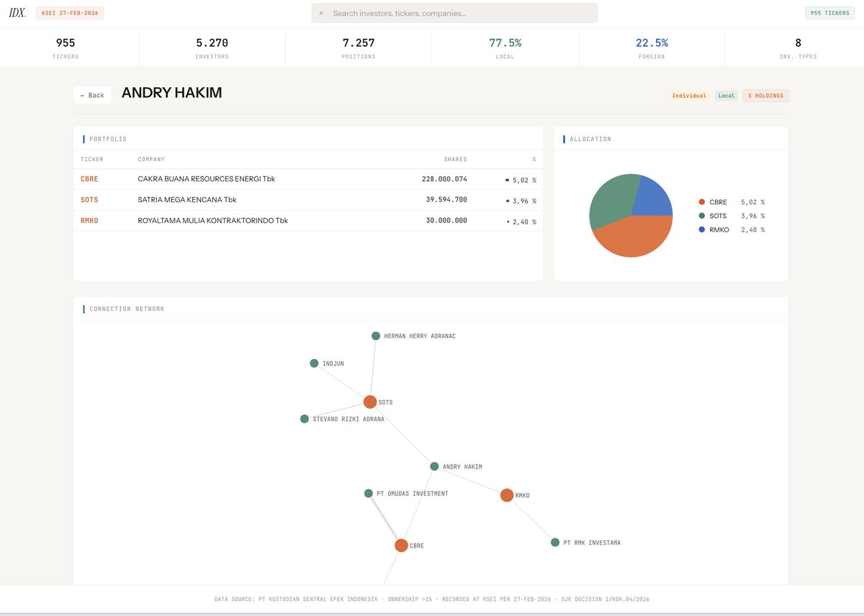The height and width of the screenshot is (616, 864).
Task: Click the CBRE node in the network graph
Action: (402, 545)
